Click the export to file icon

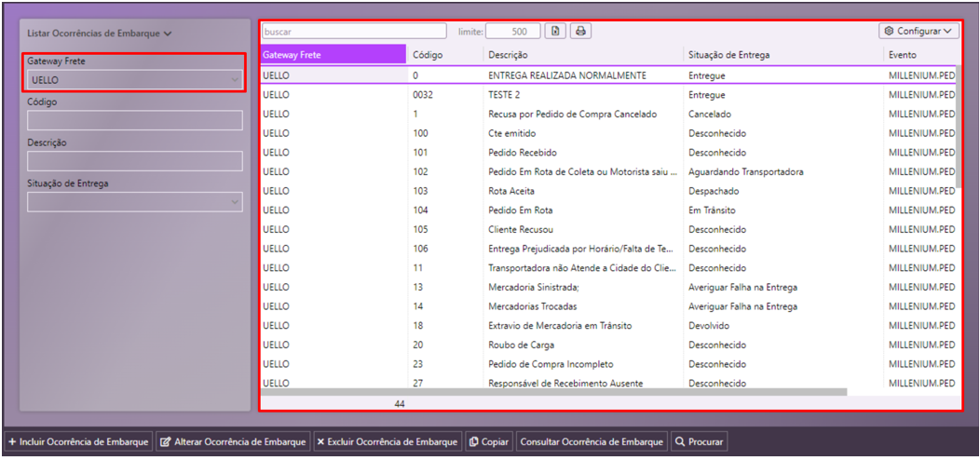(555, 31)
